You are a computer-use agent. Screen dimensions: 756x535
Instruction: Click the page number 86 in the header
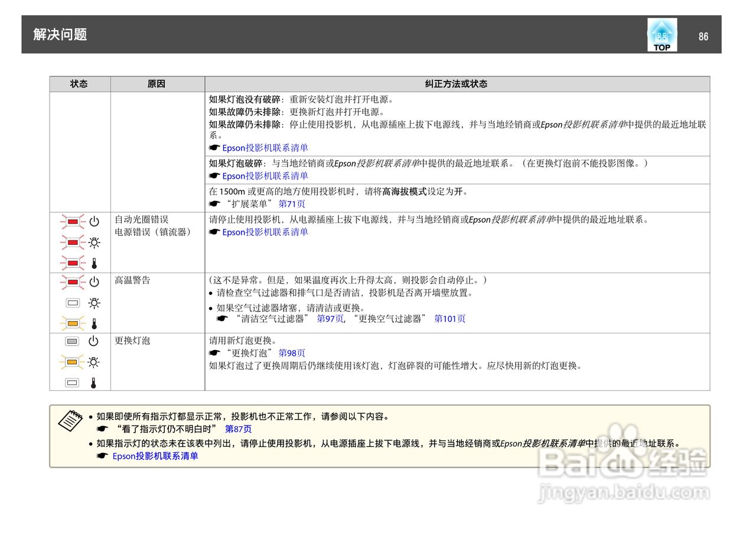[x=703, y=36]
